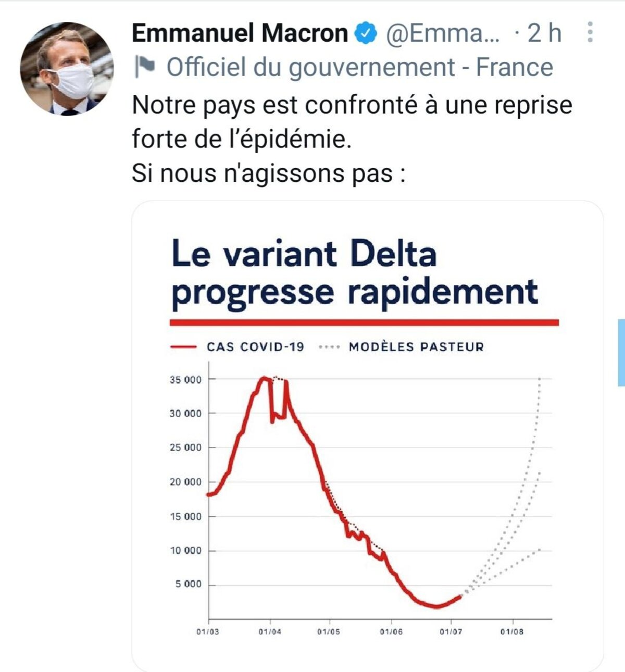The width and height of the screenshot is (625, 672).
Task: Click the 35 000 y-axis label
Action: (185, 380)
